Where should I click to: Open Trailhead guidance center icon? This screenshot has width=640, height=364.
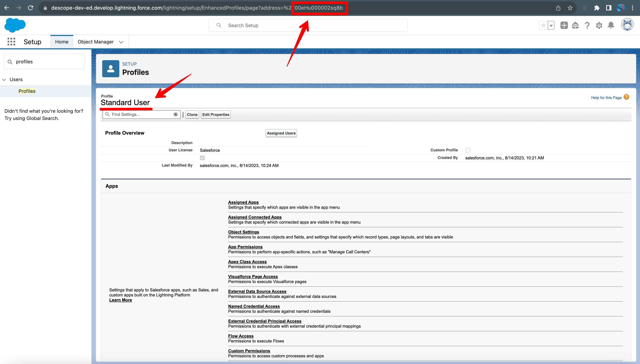575,25
